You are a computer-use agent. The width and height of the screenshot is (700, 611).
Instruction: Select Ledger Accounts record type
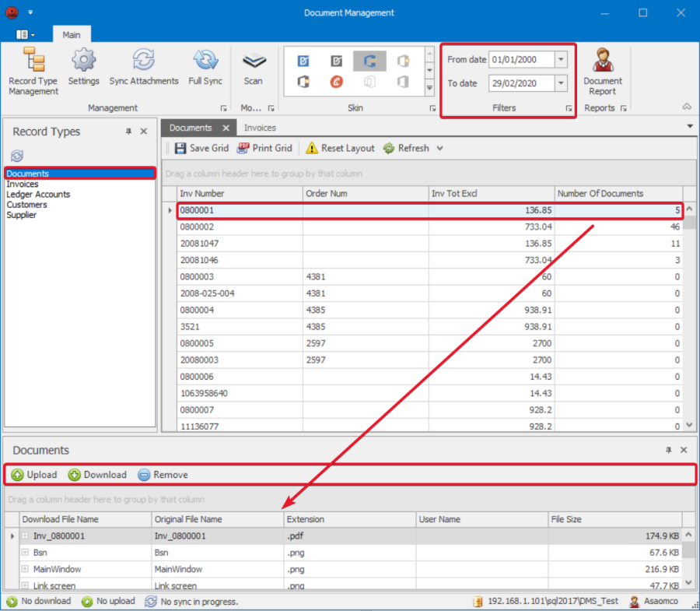(38, 195)
